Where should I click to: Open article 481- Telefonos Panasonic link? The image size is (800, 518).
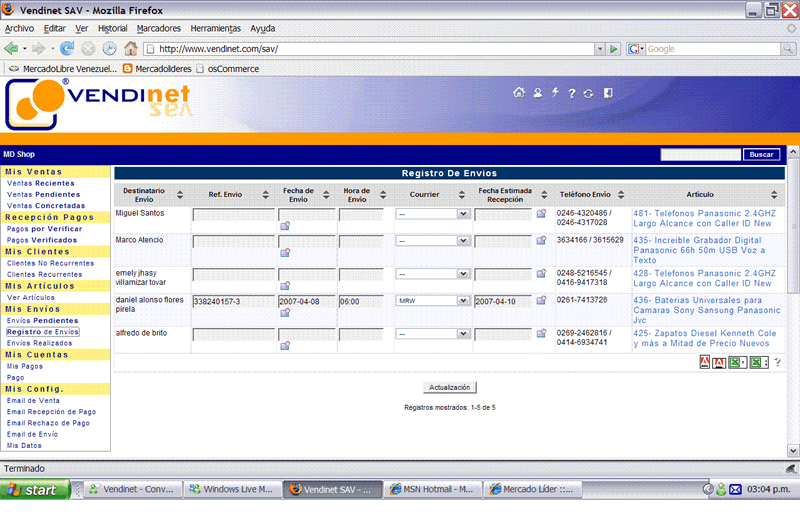point(704,218)
